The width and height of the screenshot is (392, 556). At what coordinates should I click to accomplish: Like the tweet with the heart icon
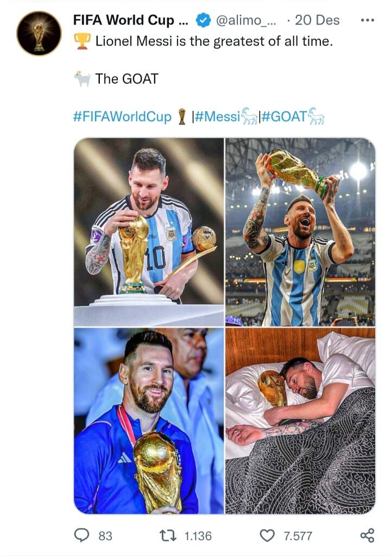pyautogui.click(x=267, y=535)
